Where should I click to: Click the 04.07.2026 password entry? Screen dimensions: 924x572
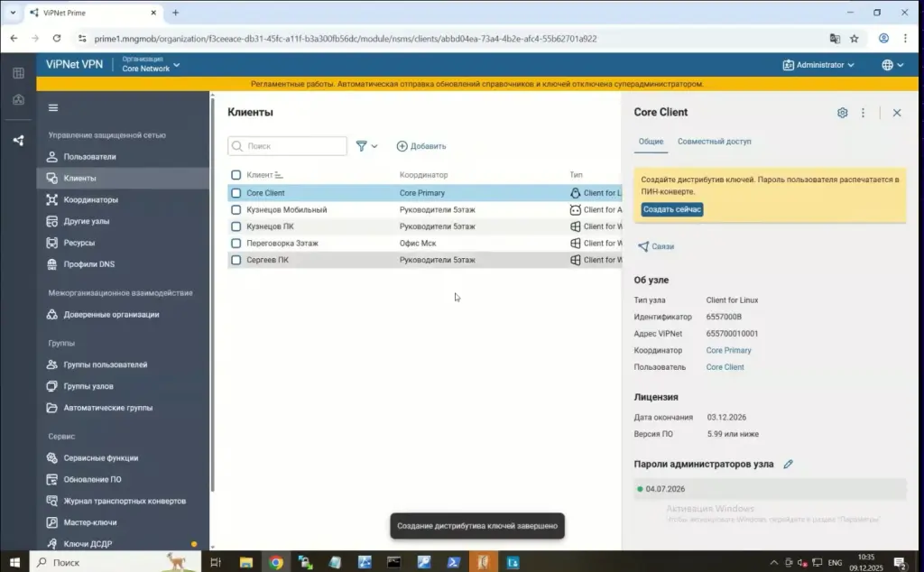[x=770, y=489]
